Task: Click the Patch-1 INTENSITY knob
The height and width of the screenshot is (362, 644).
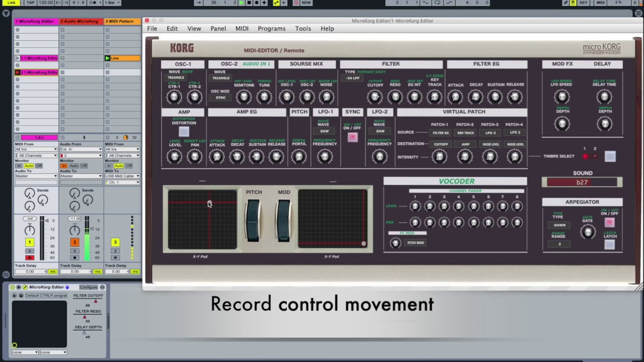Action: pos(440,157)
